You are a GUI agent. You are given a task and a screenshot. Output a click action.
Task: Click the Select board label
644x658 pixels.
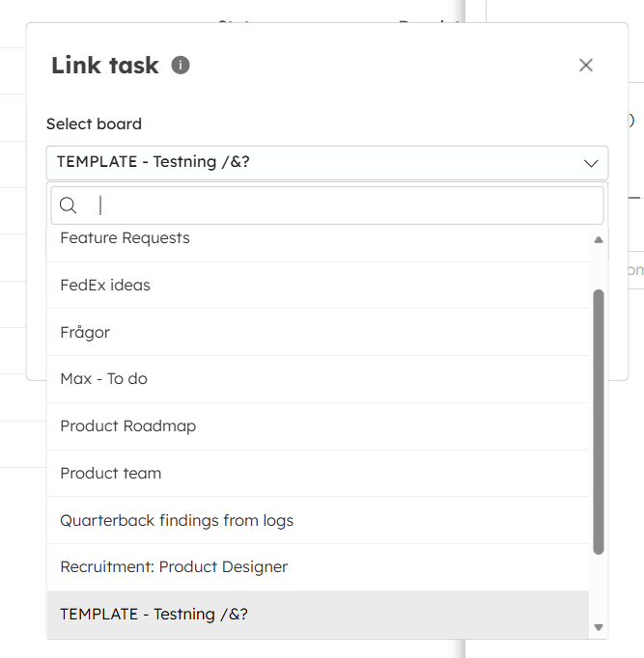click(94, 124)
